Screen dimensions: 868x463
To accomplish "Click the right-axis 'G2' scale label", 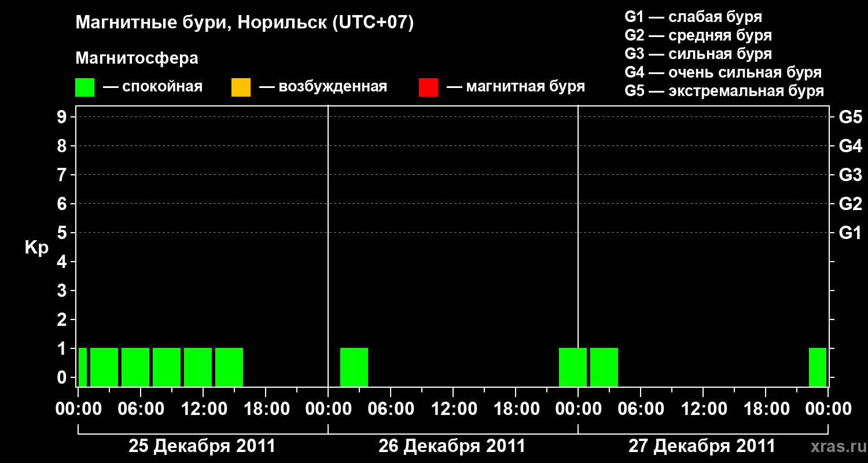I will [851, 204].
